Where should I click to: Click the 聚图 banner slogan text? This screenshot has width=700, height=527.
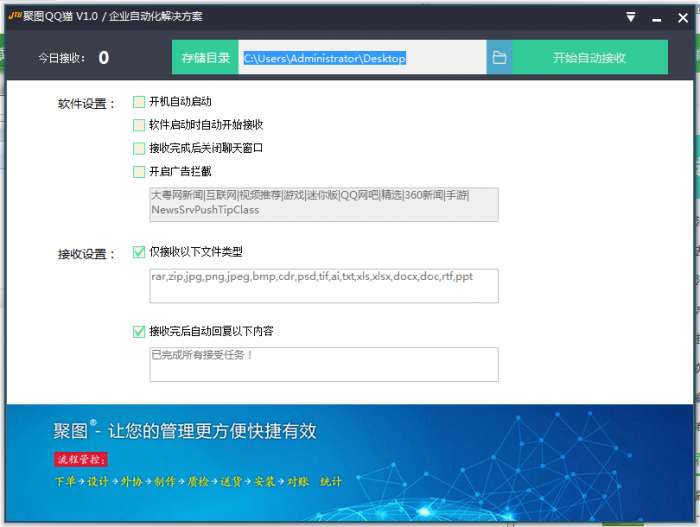tap(185, 431)
